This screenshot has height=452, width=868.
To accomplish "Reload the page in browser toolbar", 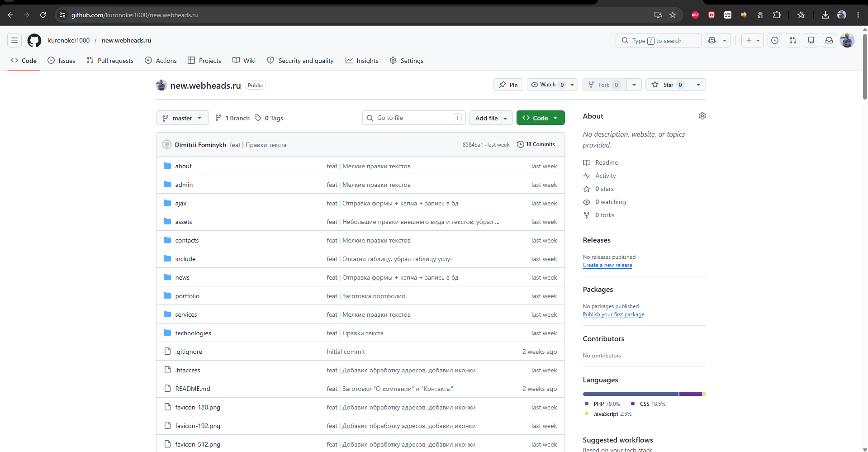I will pyautogui.click(x=43, y=15).
